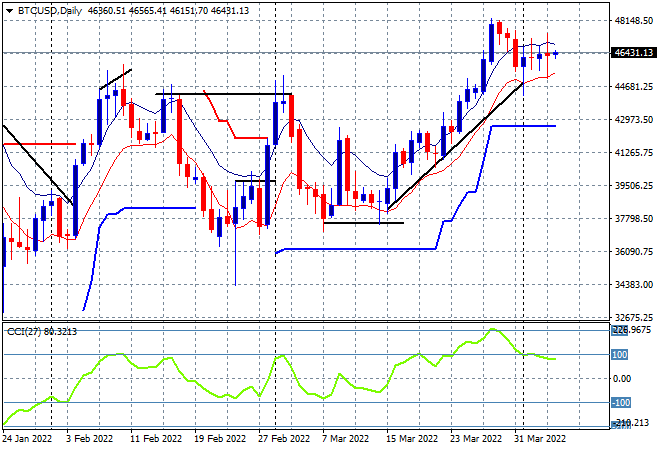The image size is (660, 450).
Task: Click the 31 Mar 2022 date label
Action: pyautogui.click(x=540, y=439)
